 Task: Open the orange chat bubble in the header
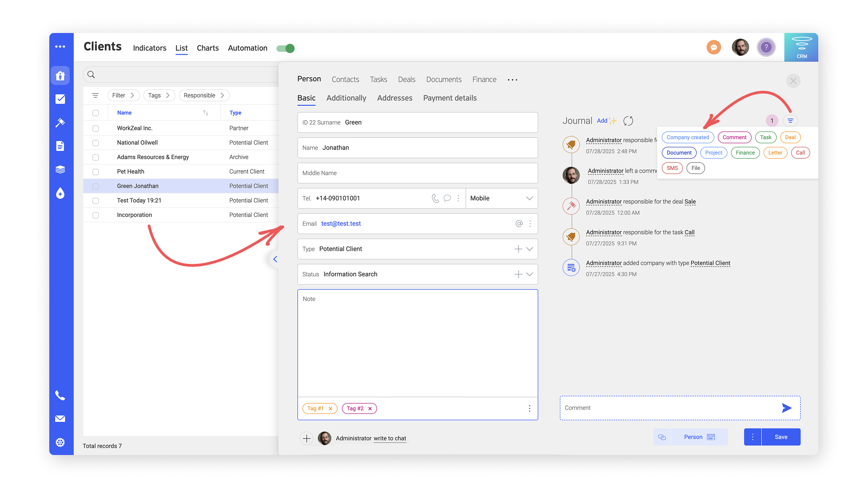pyautogui.click(x=714, y=47)
